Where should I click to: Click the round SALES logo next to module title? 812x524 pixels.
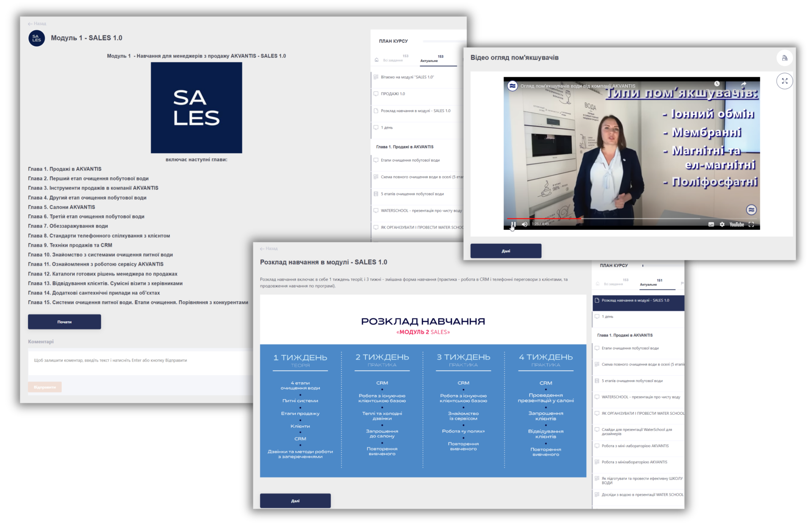coord(37,38)
